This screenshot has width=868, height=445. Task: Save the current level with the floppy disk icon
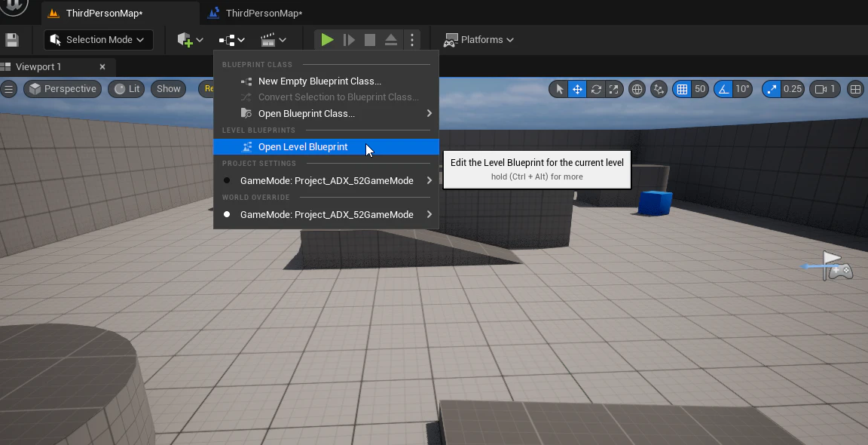click(x=11, y=40)
